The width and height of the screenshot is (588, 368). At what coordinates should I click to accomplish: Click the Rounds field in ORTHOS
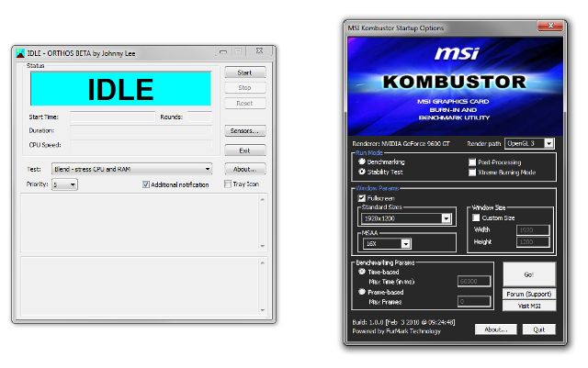(199, 117)
